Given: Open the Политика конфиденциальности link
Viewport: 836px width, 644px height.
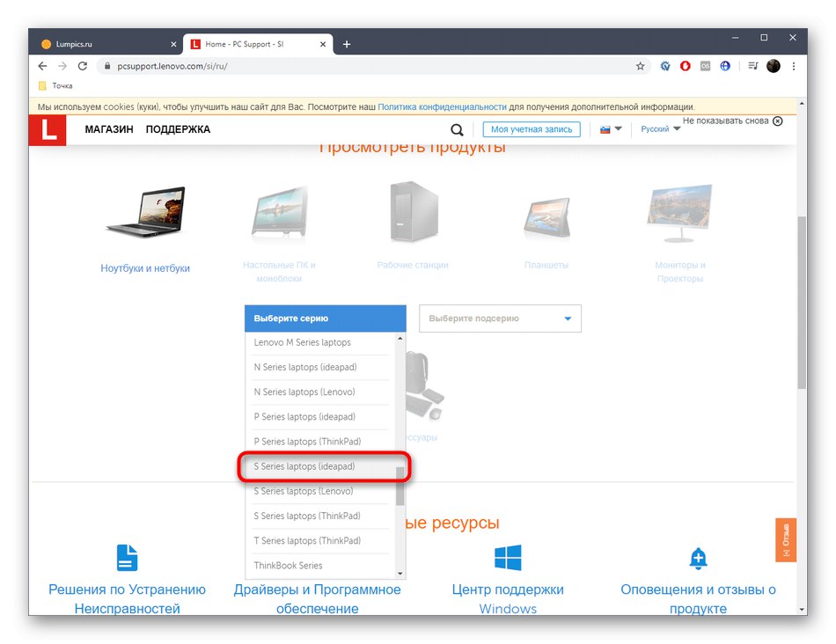Looking at the screenshot, I should pyautogui.click(x=442, y=106).
